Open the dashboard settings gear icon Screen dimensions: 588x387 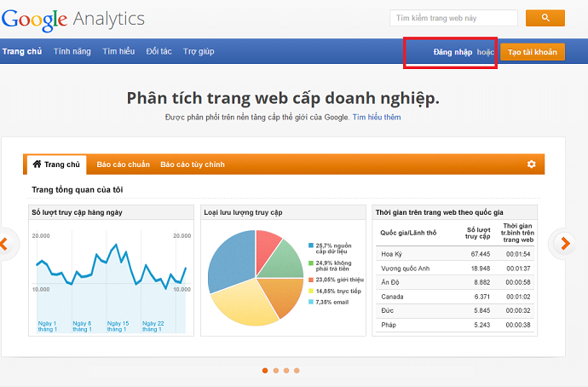pos(531,165)
